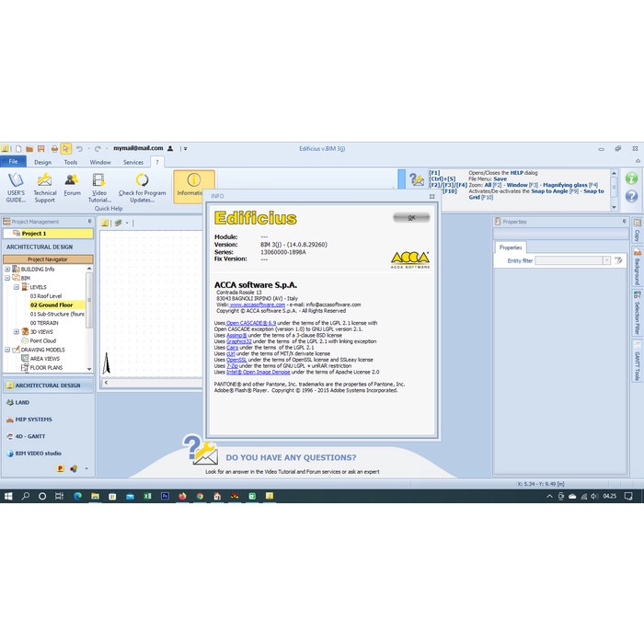Open the File menu
This screenshot has height=644, width=644.
point(14,161)
